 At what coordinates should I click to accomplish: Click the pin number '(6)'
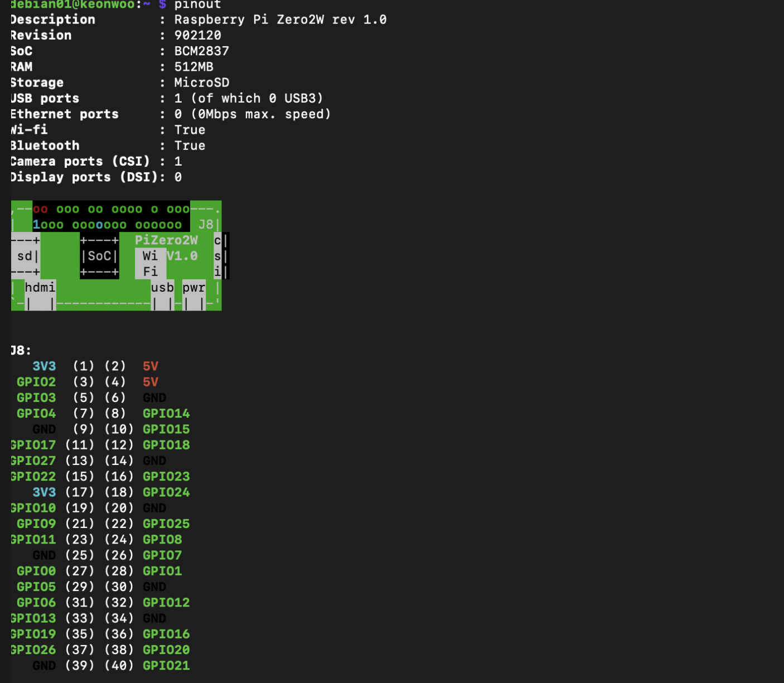click(x=115, y=398)
